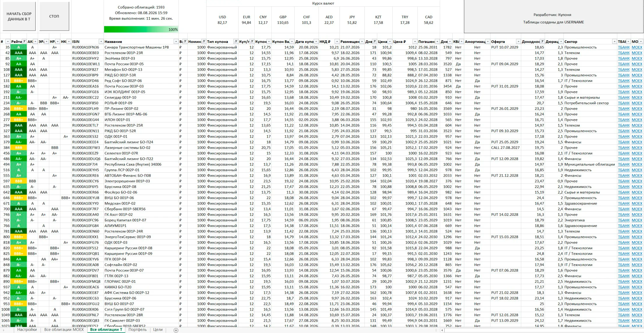Open MOEX link for Ростелеком 001P-23R
This screenshot has width=644, height=333.
point(637,53)
